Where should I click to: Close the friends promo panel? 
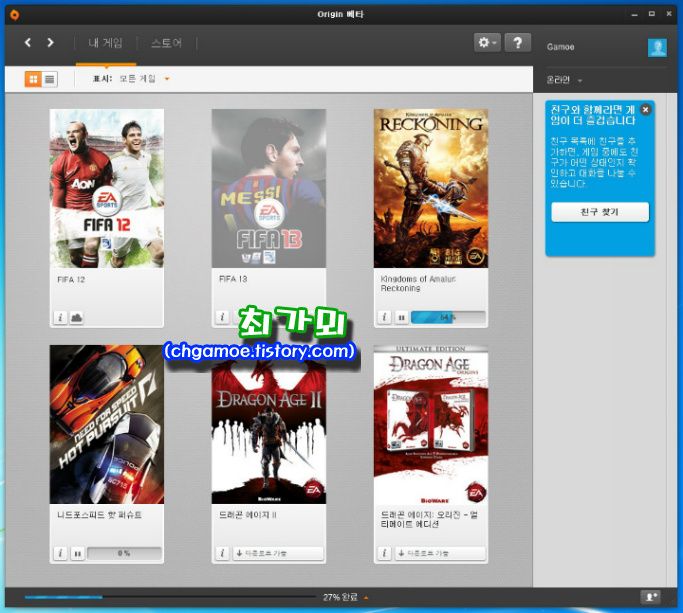tap(646, 110)
